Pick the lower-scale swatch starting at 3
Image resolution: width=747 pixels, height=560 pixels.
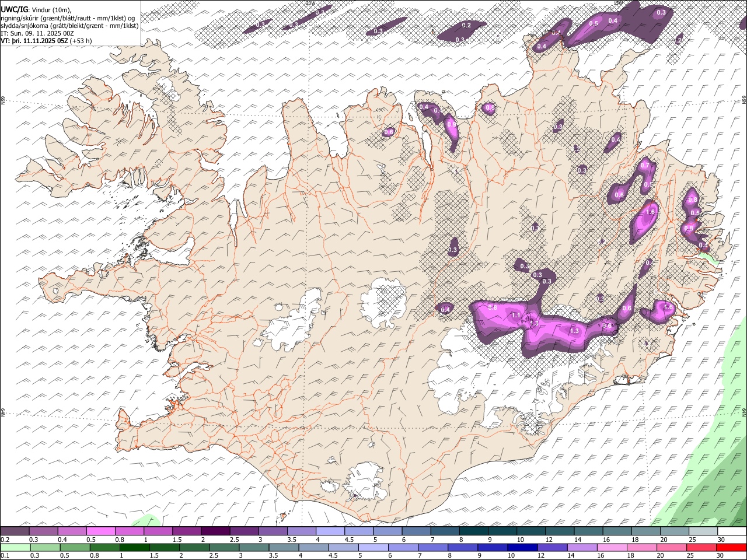(x=254, y=547)
